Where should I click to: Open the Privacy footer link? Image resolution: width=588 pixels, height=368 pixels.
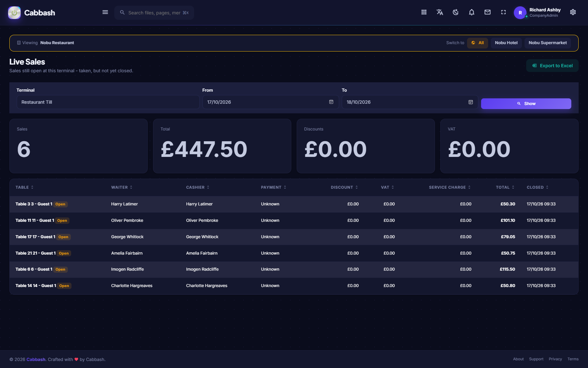click(x=555, y=359)
